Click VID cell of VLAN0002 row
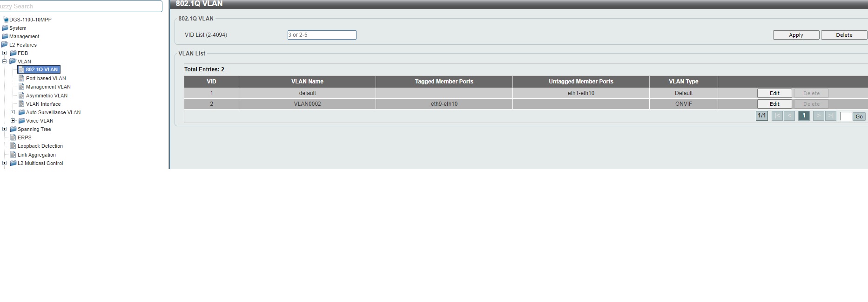The width and height of the screenshot is (868, 302). 211,104
